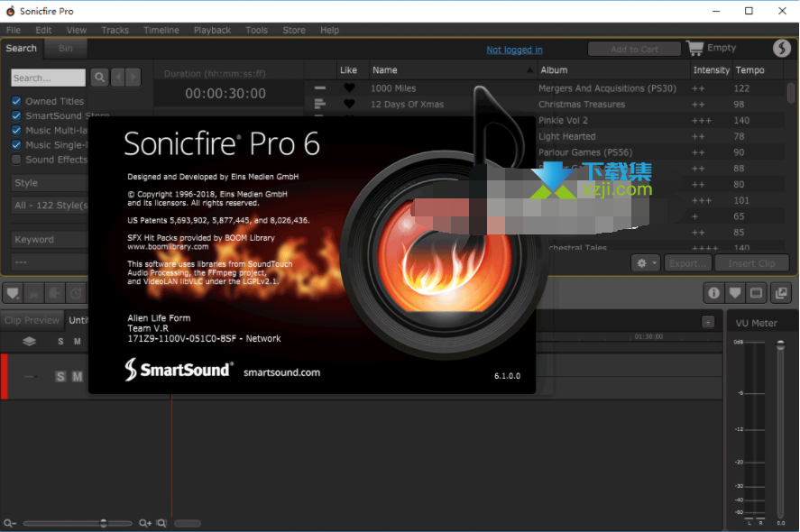The height and width of the screenshot is (532, 800).
Task: Click the Export... button
Action: (688, 263)
